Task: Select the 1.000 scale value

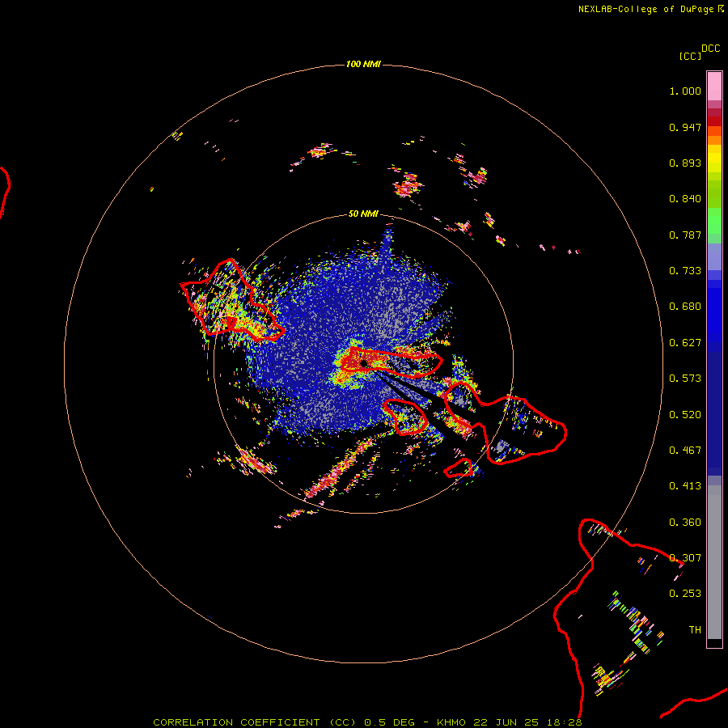Action: coord(685,91)
